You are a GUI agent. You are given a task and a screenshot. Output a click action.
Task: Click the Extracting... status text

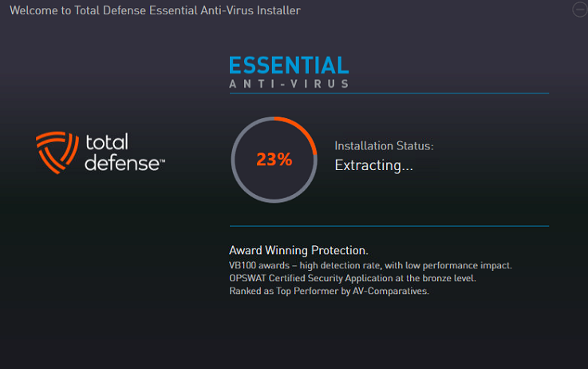pyautogui.click(x=374, y=165)
